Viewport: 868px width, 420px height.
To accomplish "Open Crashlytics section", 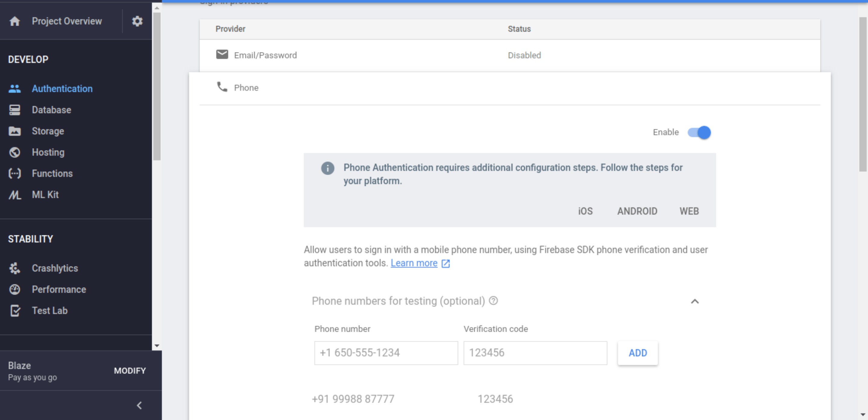I will click(x=55, y=268).
